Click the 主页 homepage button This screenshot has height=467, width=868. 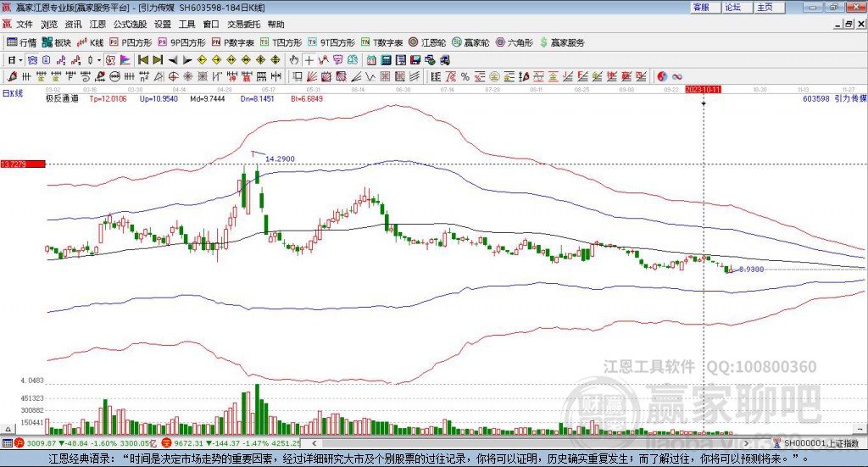pyautogui.click(x=770, y=8)
